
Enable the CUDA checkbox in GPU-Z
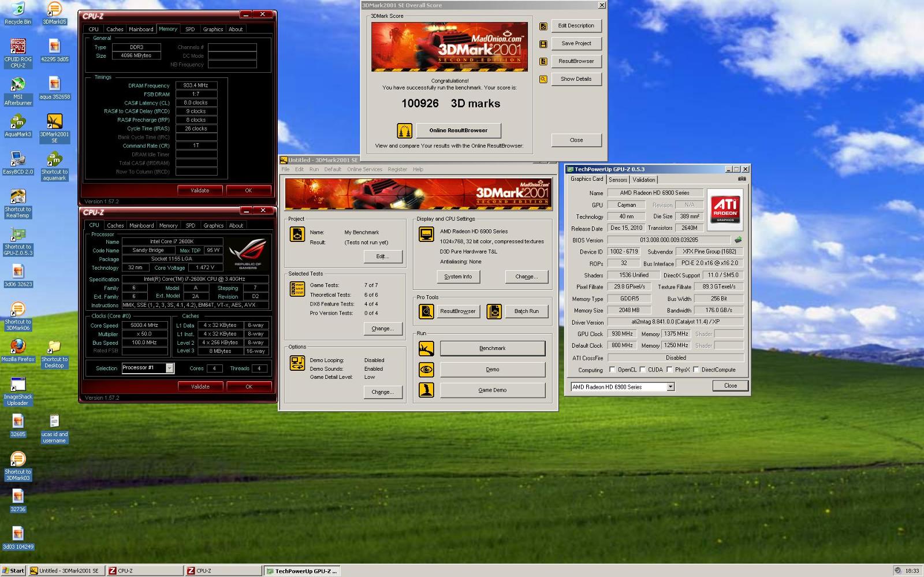(642, 370)
